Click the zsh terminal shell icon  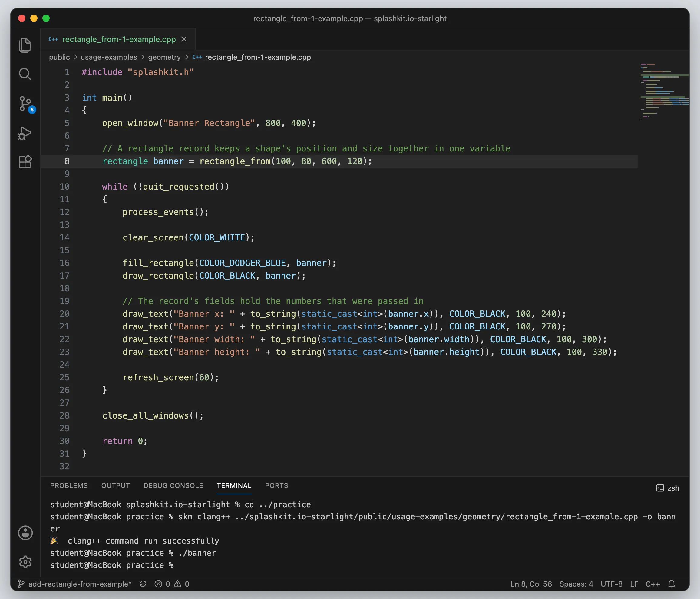click(x=660, y=488)
